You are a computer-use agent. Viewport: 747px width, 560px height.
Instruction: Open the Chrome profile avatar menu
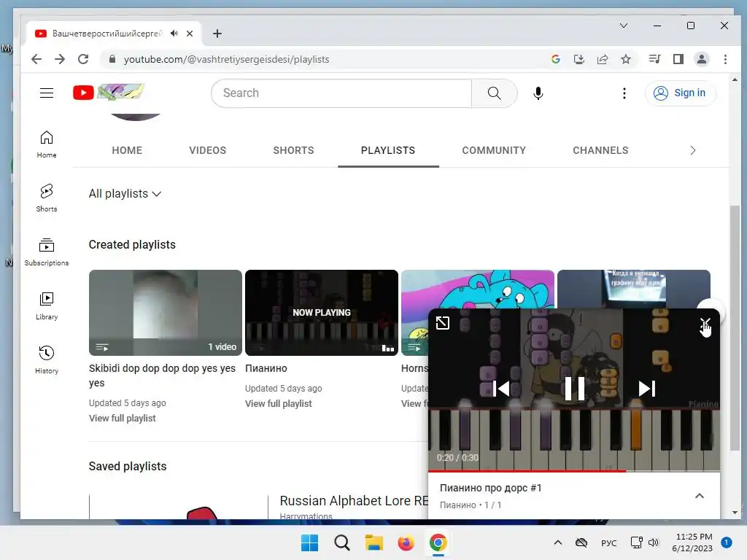pos(702,59)
